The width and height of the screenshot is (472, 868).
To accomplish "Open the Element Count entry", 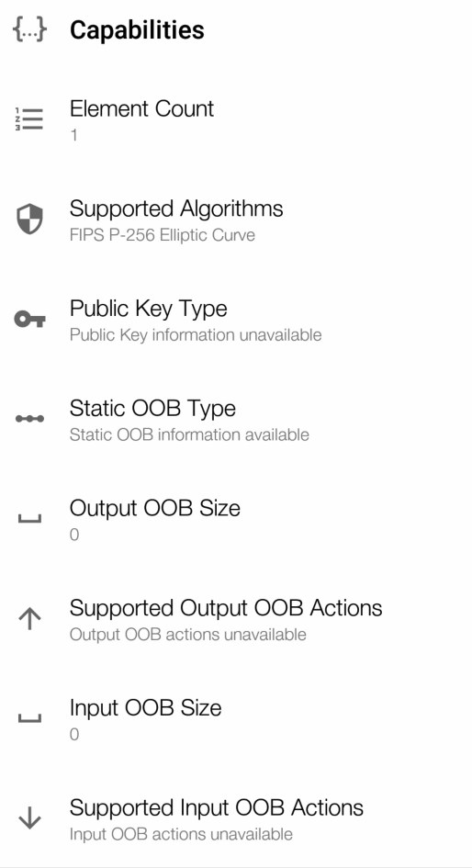I will pos(236,119).
